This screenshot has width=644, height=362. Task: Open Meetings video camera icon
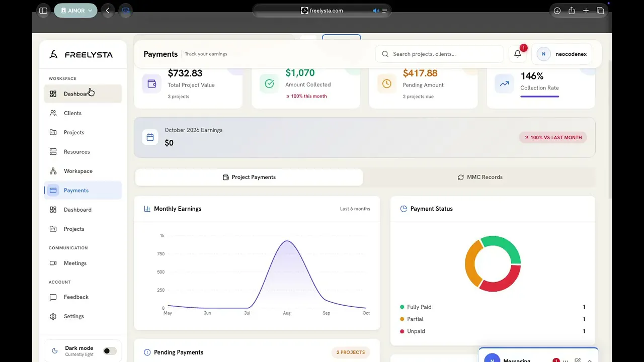53,263
